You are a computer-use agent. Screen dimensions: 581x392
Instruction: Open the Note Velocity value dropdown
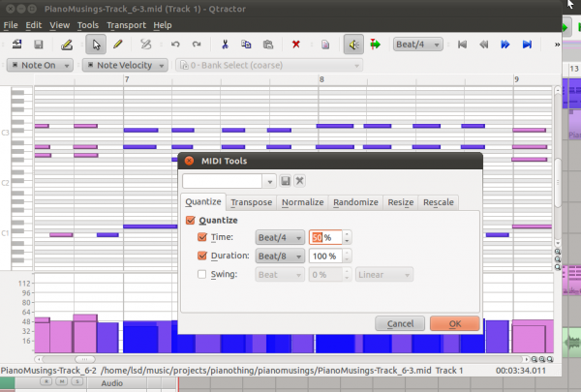click(x=125, y=65)
